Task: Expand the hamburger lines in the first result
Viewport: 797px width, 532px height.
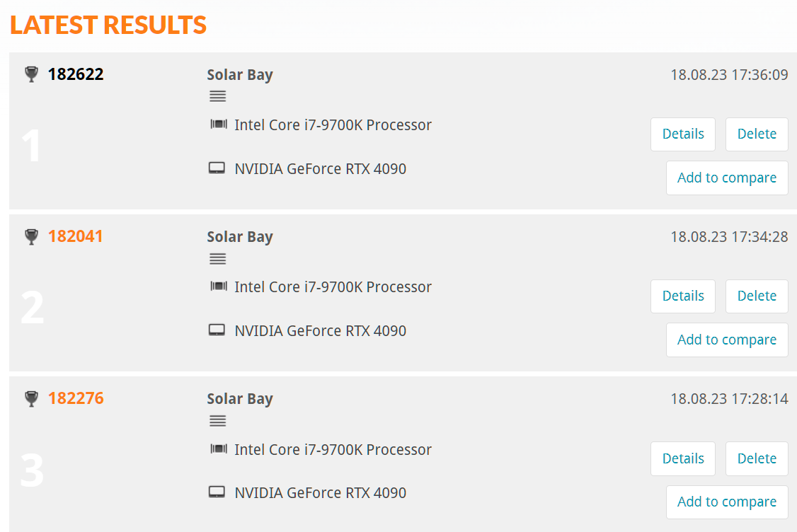Action: 218,96
